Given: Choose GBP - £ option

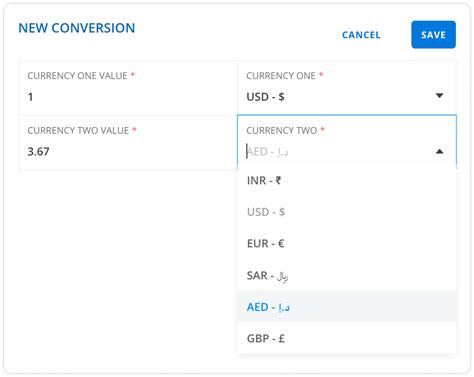Looking at the screenshot, I should pos(347,338).
